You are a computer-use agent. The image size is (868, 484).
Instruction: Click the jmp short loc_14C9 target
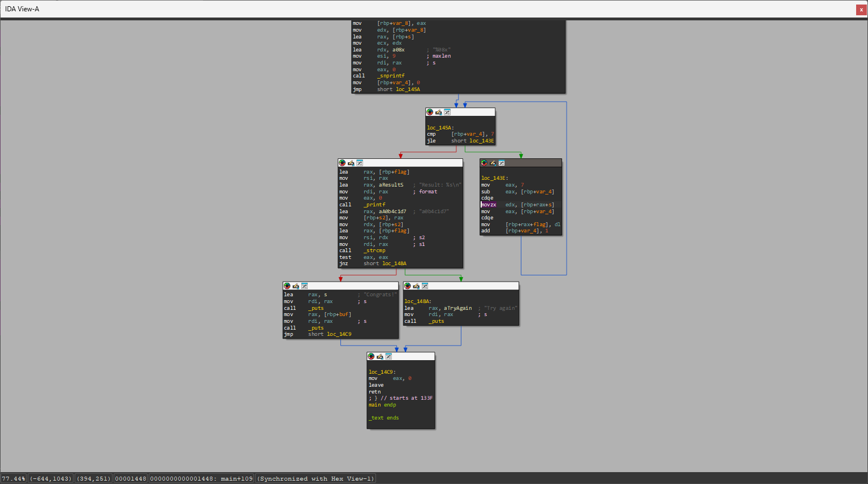pos(339,334)
